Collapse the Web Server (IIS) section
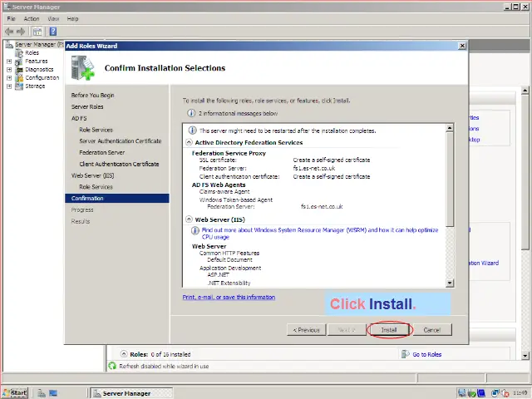Viewport: 532px width, 399px height. pos(189,219)
